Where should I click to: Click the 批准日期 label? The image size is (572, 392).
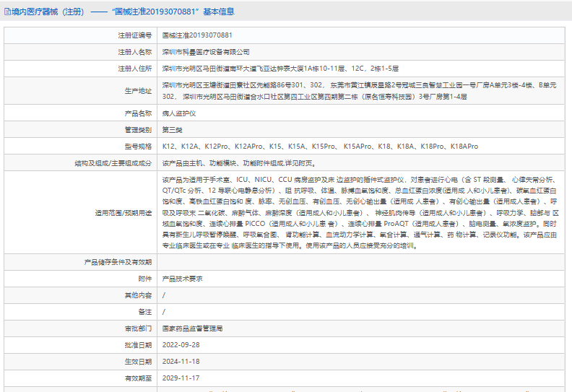coord(138,345)
